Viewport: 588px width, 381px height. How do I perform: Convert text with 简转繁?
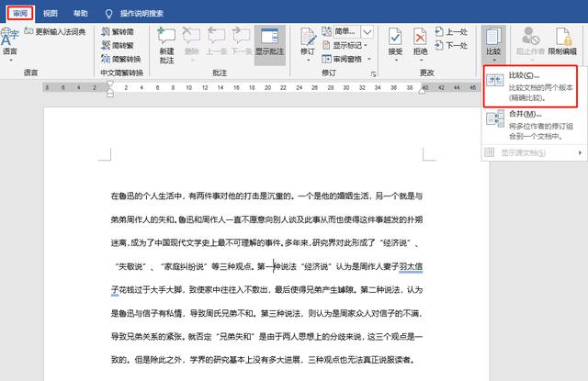[119, 45]
